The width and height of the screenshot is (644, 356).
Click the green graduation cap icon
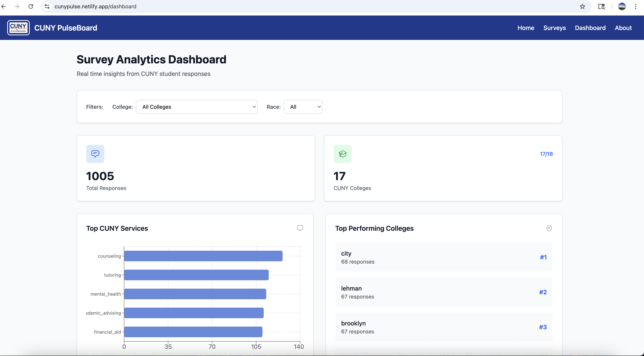click(342, 154)
